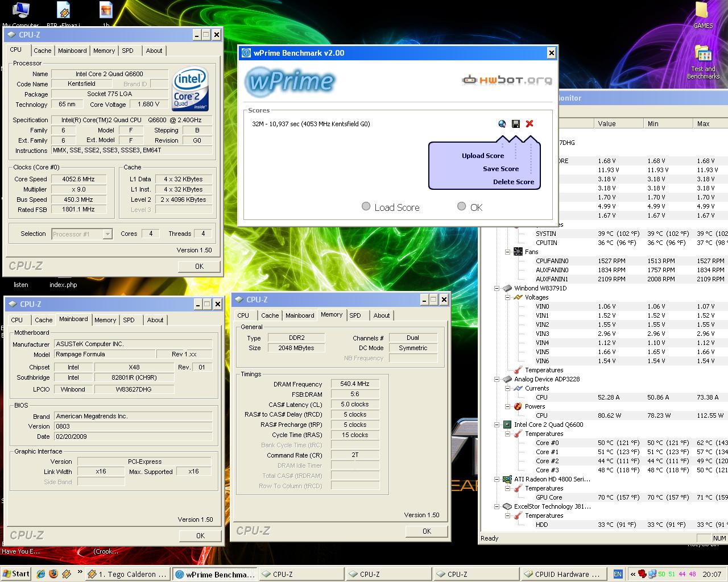This screenshot has height=582, width=728.
Task: Select the 32M - 10,937 sec score entry
Action: tap(311, 124)
